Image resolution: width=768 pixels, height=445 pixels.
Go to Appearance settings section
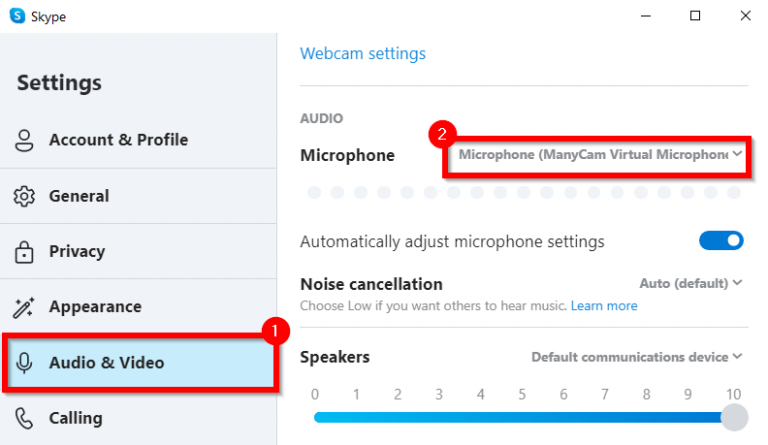tap(95, 307)
